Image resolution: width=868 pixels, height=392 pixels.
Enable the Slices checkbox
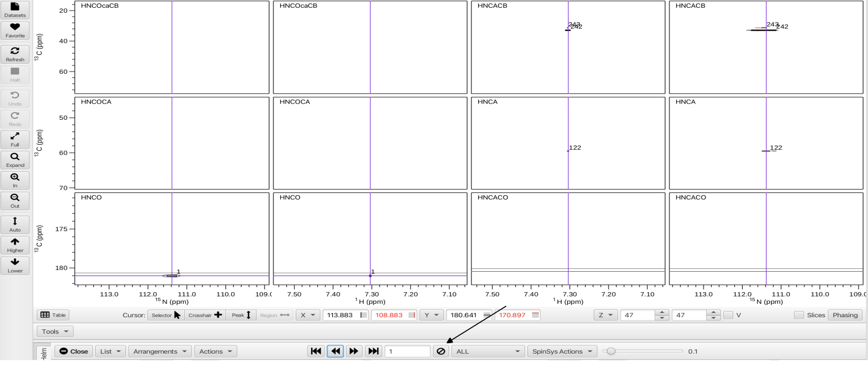[x=799, y=315]
